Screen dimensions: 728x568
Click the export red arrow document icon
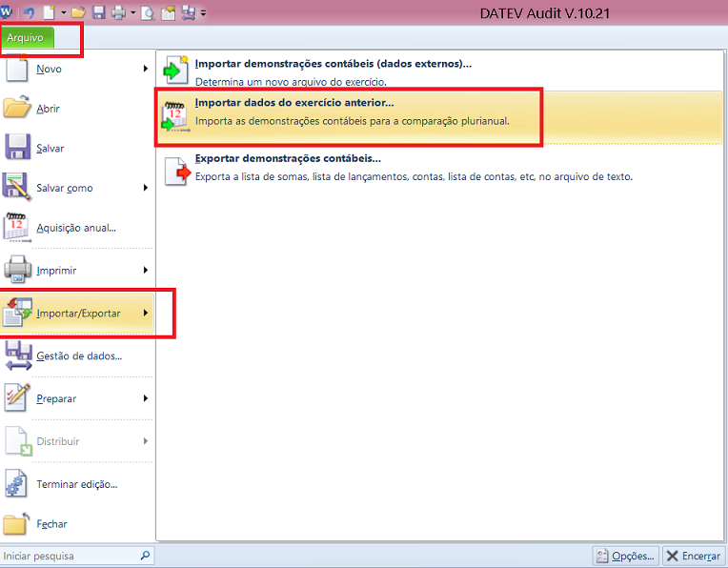coord(177,172)
